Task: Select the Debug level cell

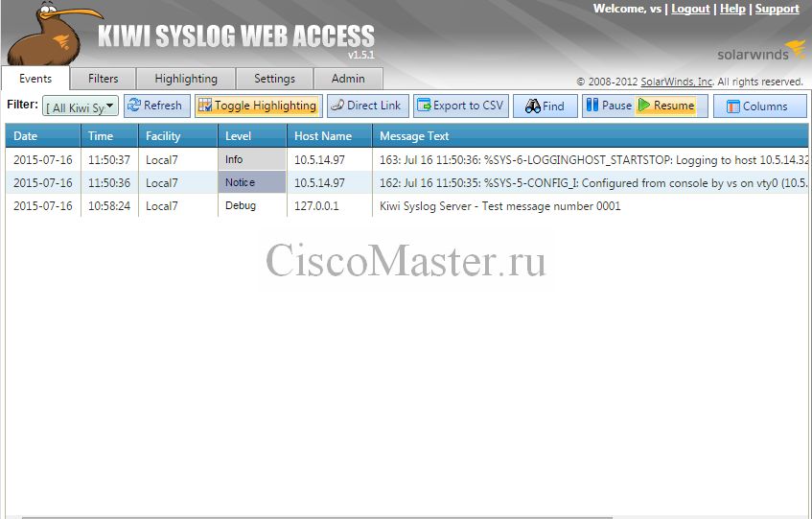Action: 252,205
